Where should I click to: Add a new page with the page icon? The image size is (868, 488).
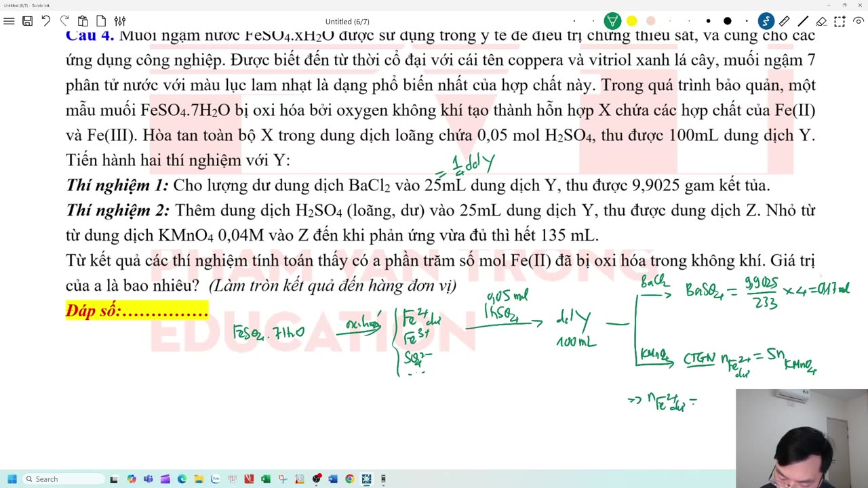coord(101,21)
